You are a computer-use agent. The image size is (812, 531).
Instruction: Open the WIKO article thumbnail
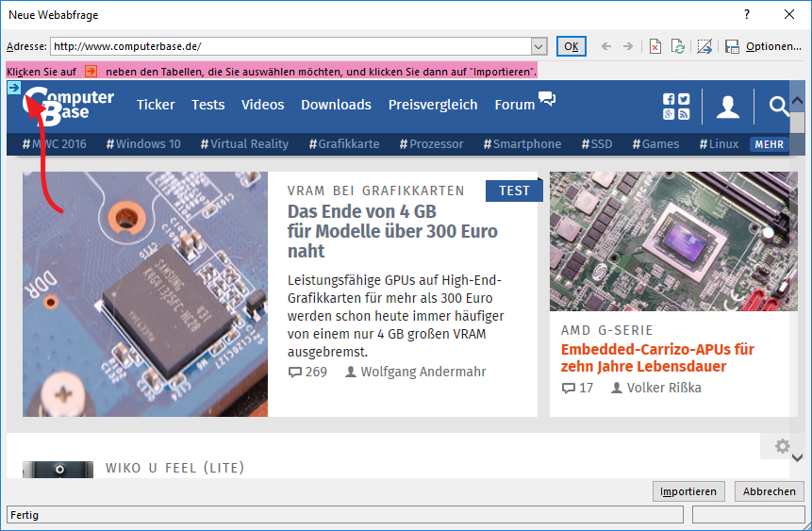pyautogui.click(x=58, y=470)
